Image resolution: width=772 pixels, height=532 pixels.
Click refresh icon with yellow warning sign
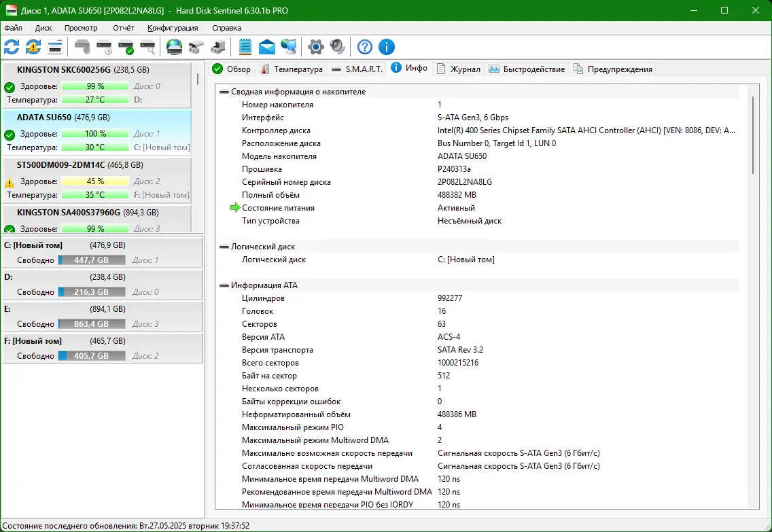point(33,47)
